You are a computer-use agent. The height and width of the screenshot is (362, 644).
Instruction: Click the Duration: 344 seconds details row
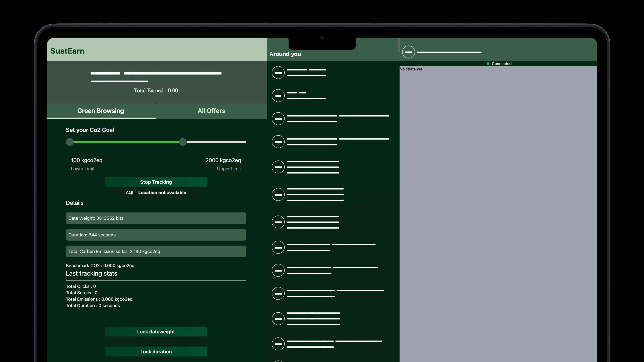pos(156,235)
